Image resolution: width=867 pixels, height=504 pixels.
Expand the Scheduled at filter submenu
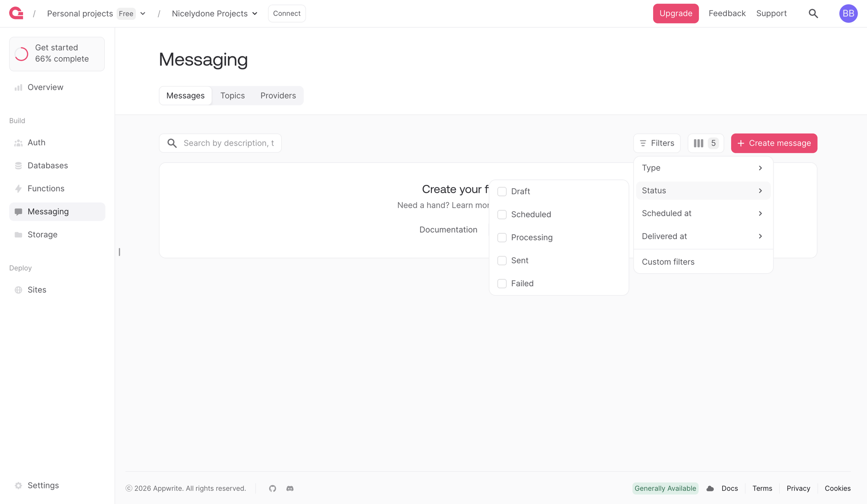[x=703, y=214]
